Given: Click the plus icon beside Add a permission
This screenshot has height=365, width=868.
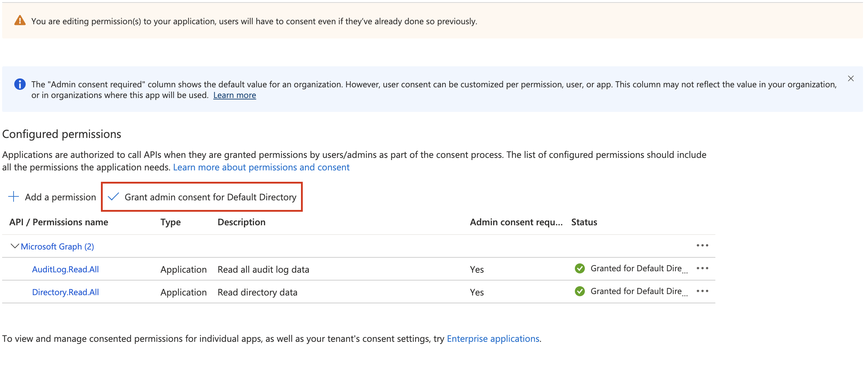Looking at the screenshot, I should pos(14,197).
